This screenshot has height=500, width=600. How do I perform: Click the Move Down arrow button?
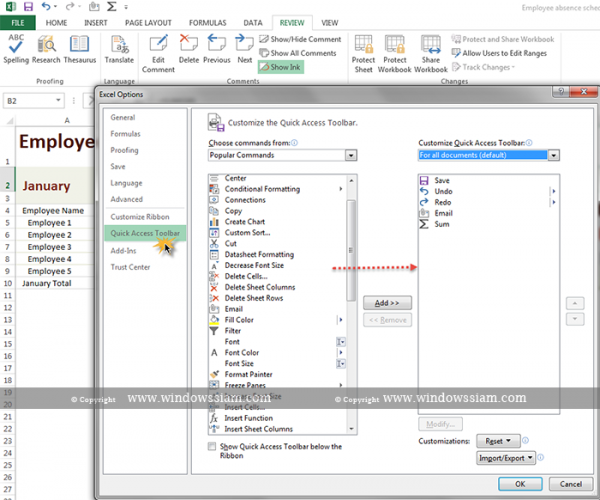575,319
